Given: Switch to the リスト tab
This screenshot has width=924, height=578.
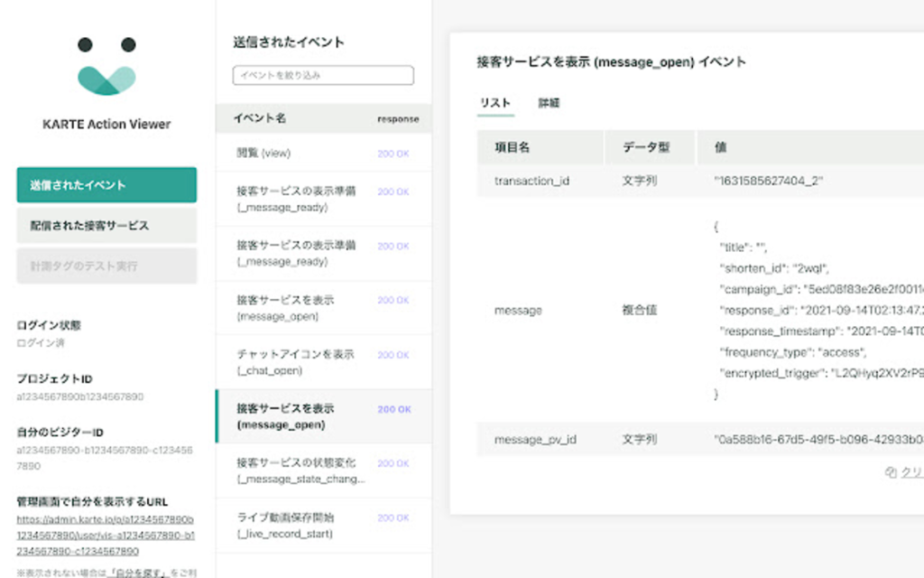Looking at the screenshot, I should 495,103.
